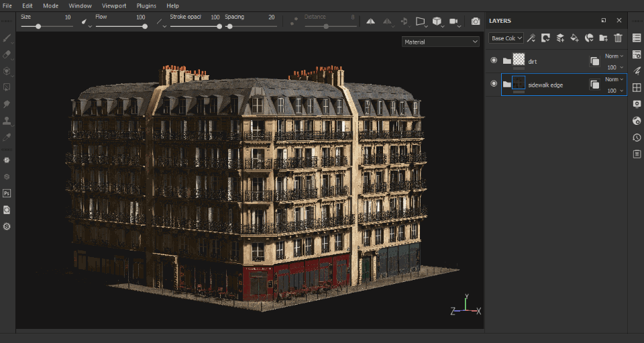Viewport: 644px width, 343px height.
Task: Hide the sidewalk edge layer
Action: [x=494, y=84]
